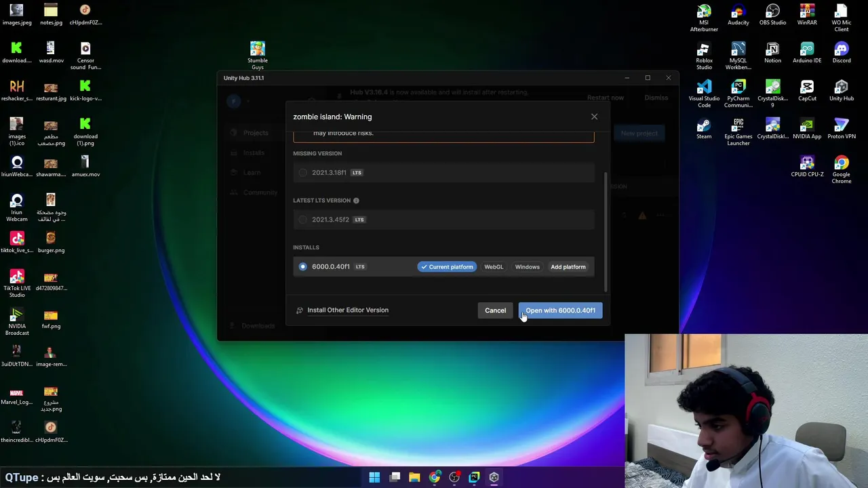Open Unity Hub from the taskbar

click(x=494, y=477)
